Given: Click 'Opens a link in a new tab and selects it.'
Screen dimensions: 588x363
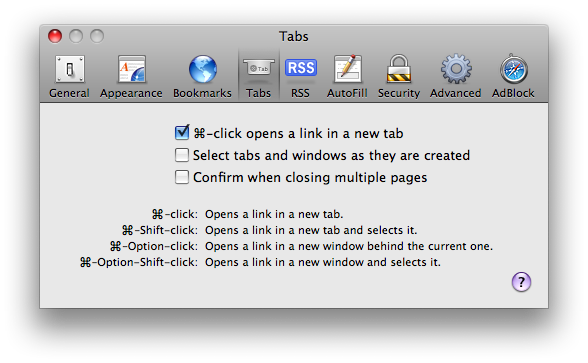Looking at the screenshot, I should 311,230.
